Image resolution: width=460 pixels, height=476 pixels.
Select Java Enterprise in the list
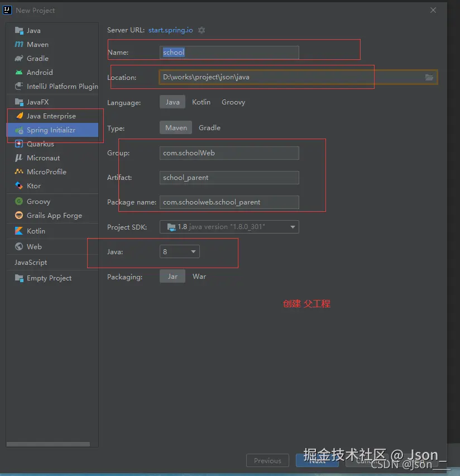coord(52,116)
